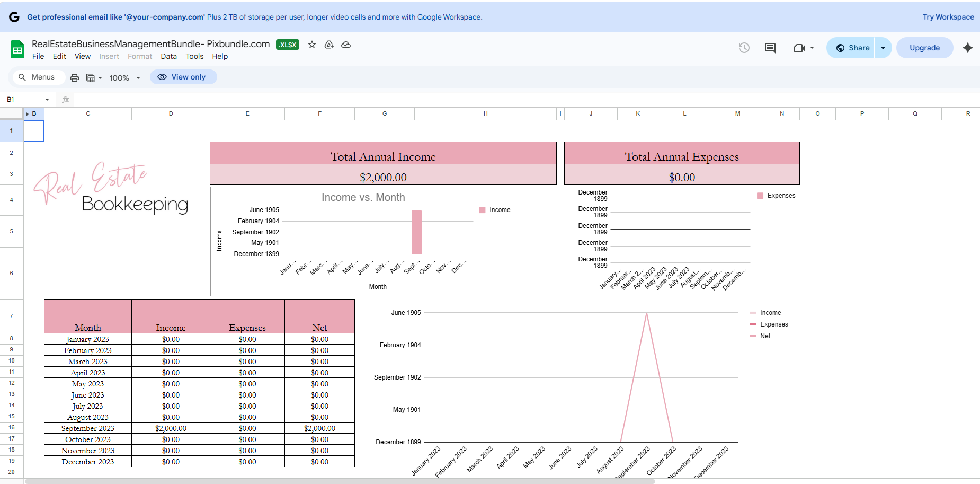Viewport: 980px width, 484px height.
Task: Click the Expenses legend swatch in line chart
Action: pos(753,324)
